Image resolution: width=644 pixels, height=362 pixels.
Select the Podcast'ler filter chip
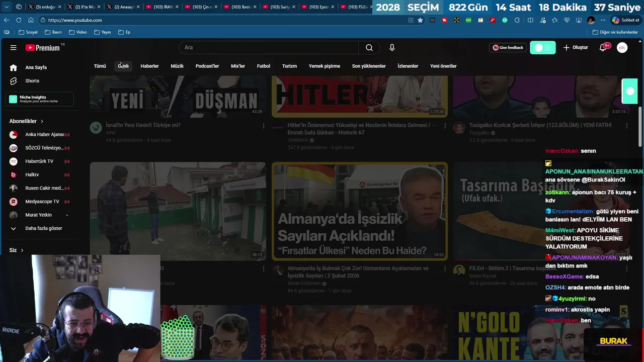tap(207, 66)
